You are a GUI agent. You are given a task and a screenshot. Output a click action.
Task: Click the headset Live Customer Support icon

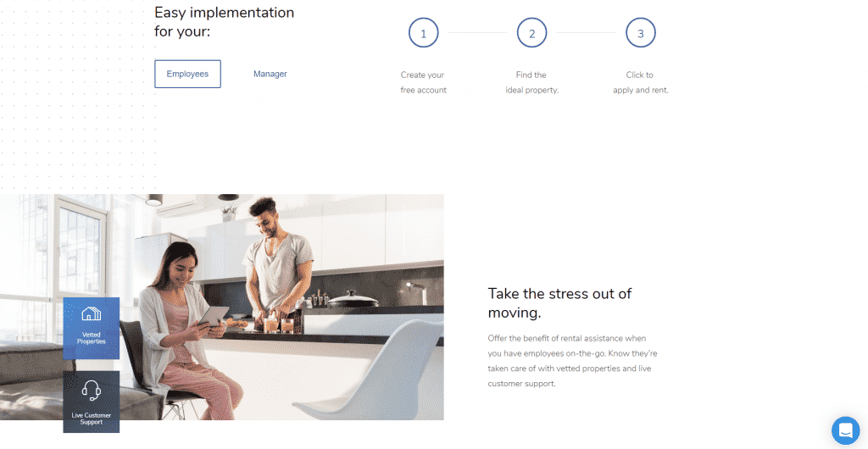(92, 390)
